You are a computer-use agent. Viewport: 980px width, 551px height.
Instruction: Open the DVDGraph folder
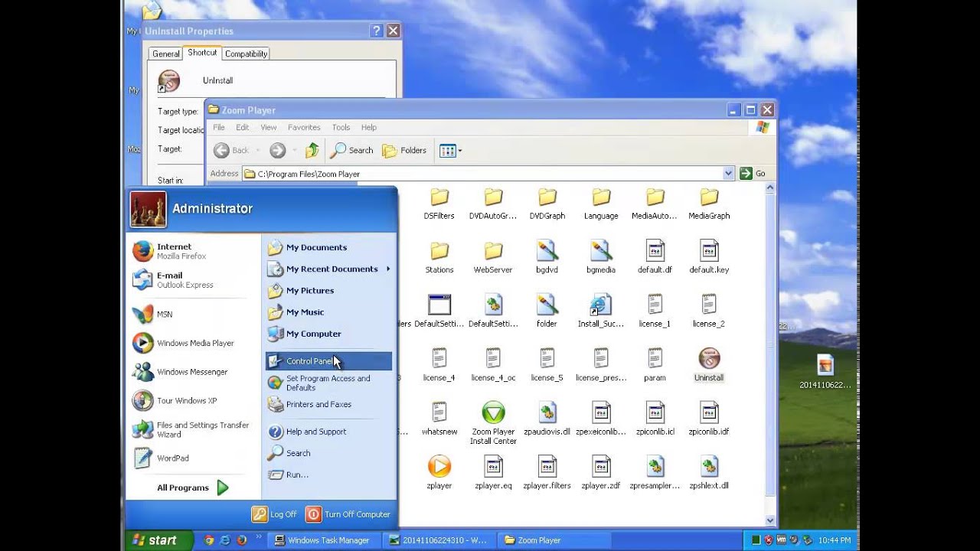tap(547, 204)
